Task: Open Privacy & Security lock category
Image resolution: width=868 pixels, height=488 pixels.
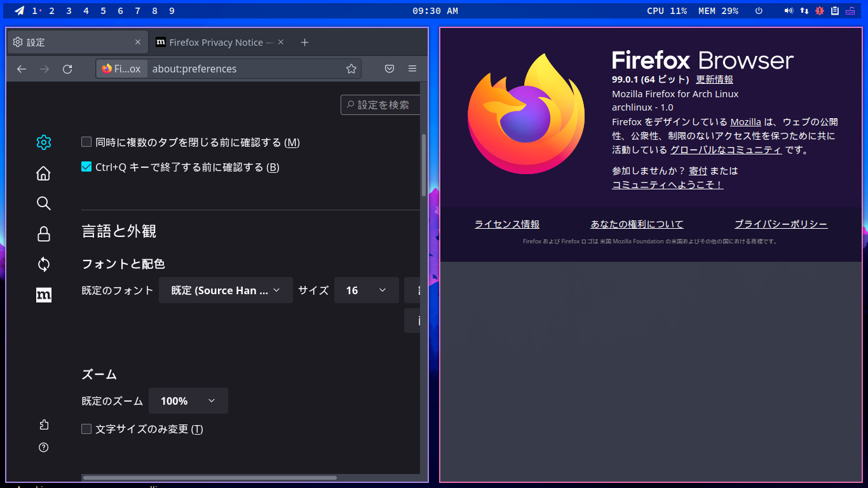Action: [x=43, y=234]
